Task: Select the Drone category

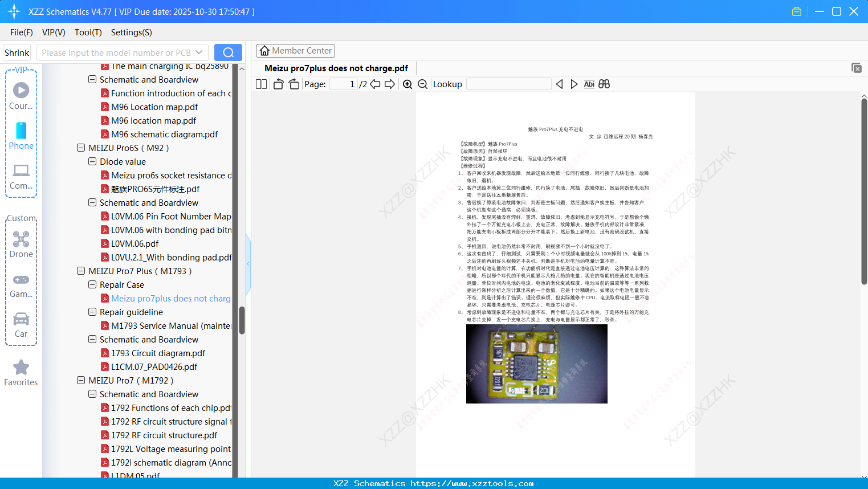Action: (x=21, y=244)
